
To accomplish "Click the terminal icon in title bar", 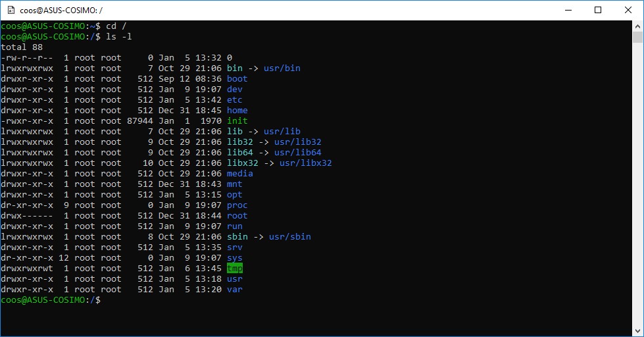I will pyautogui.click(x=11, y=10).
